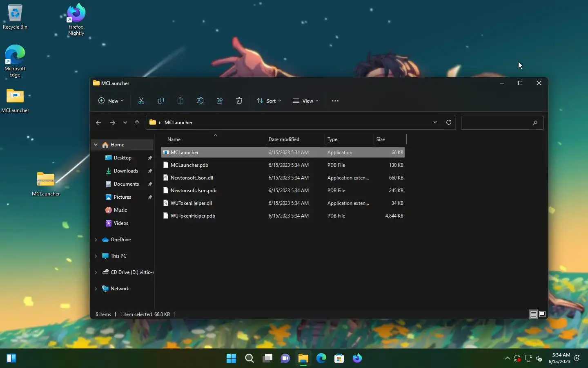588x368 pixels.
Task: Go forward with the right arrow
Action: pos(113,123)
